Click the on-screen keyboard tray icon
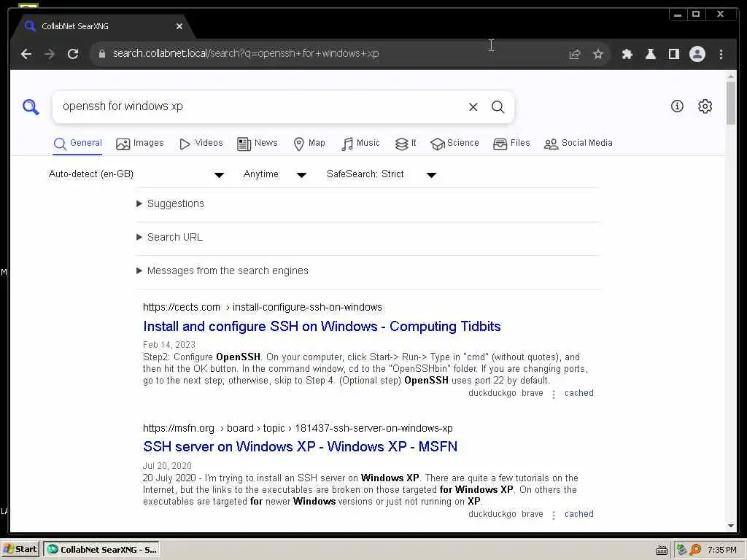 point(661,551)
